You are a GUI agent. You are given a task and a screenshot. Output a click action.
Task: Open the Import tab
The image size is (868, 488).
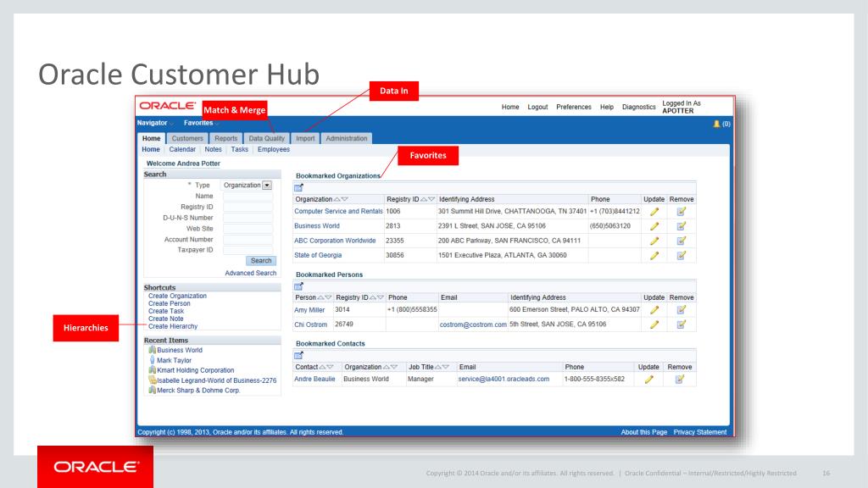pyautogui.click(x=305, y=138)
